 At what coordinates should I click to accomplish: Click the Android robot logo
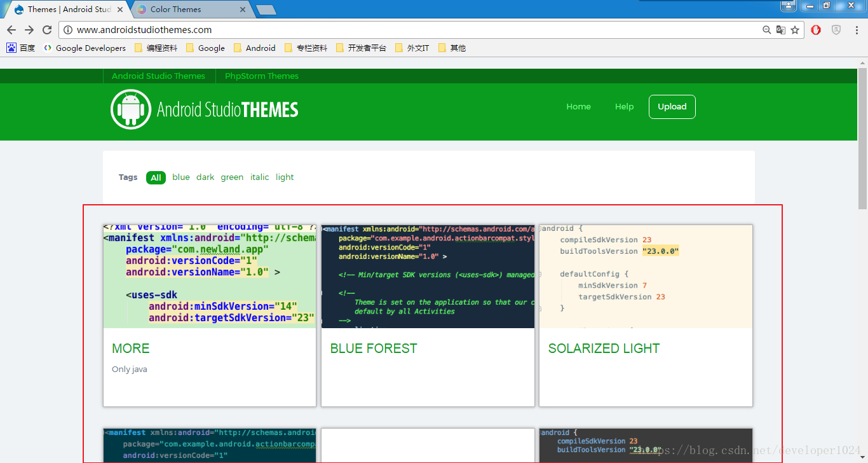coord(131,109)
